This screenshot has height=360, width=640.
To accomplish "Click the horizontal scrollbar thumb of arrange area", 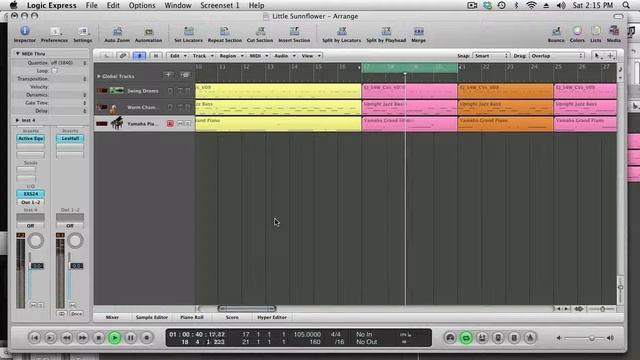I will (247, 309).
